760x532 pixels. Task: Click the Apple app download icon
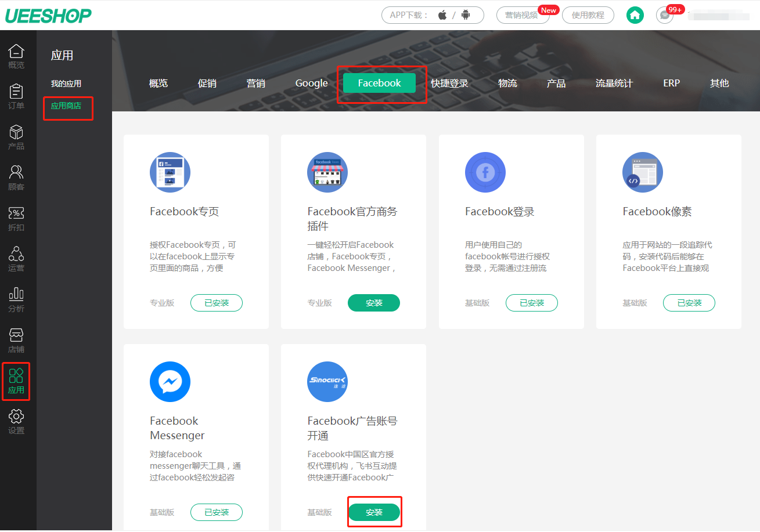coord(442,15)
